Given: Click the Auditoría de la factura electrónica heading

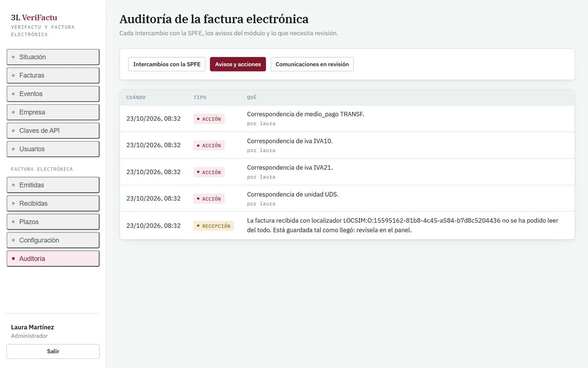Looking at the screenshot, I should tap(214, 19).
